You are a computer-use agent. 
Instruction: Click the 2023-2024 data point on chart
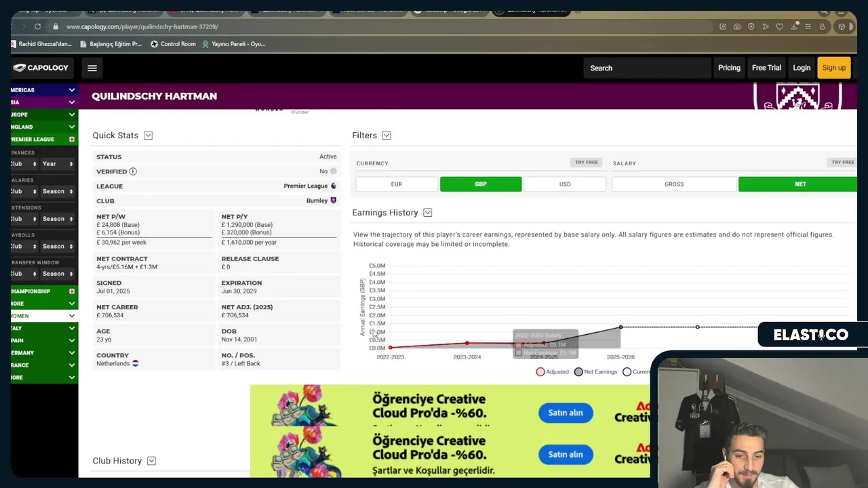point(467,343)
